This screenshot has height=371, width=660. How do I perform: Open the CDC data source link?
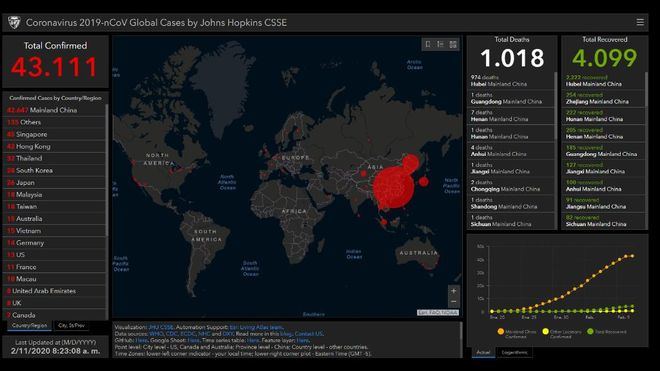pyautogui.click(x=171, y=334)
